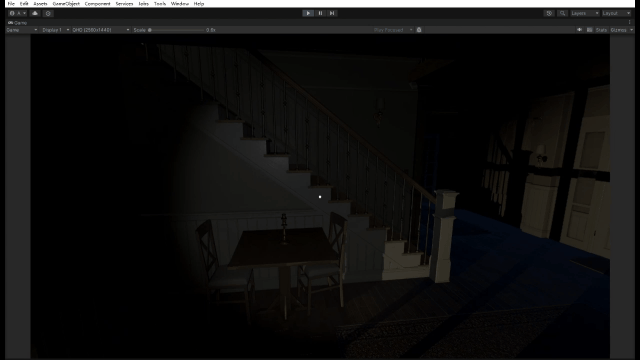The height and width of the screenshot is (360, 640).
Task: Toggle the icon left of Stats
Action: pos(589,30)
